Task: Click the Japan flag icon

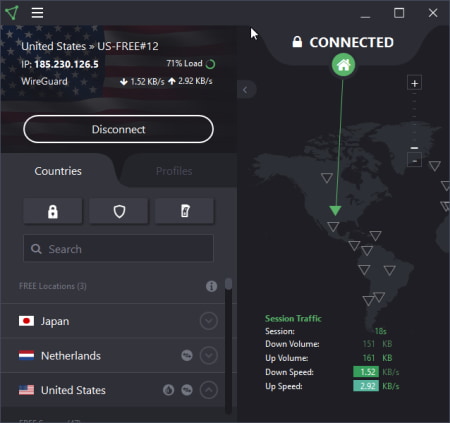Action: point(26,321)
